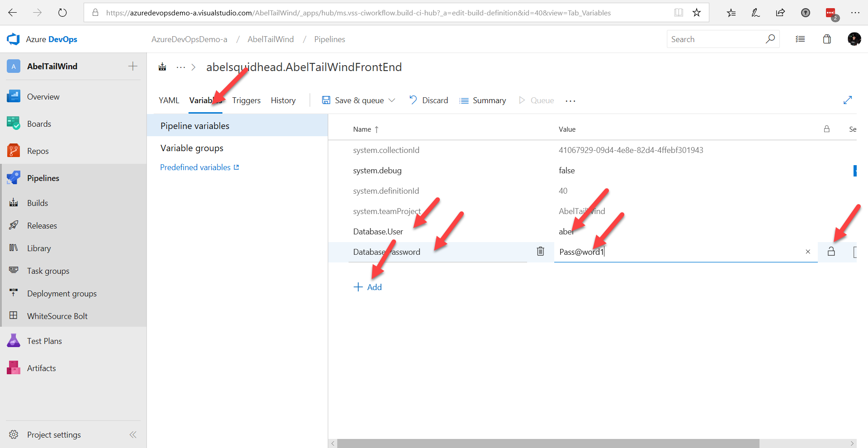The image size is (868, 448).
Task: Sort variables by Name column
Action: pyautogui.click(x=366, y=129)
